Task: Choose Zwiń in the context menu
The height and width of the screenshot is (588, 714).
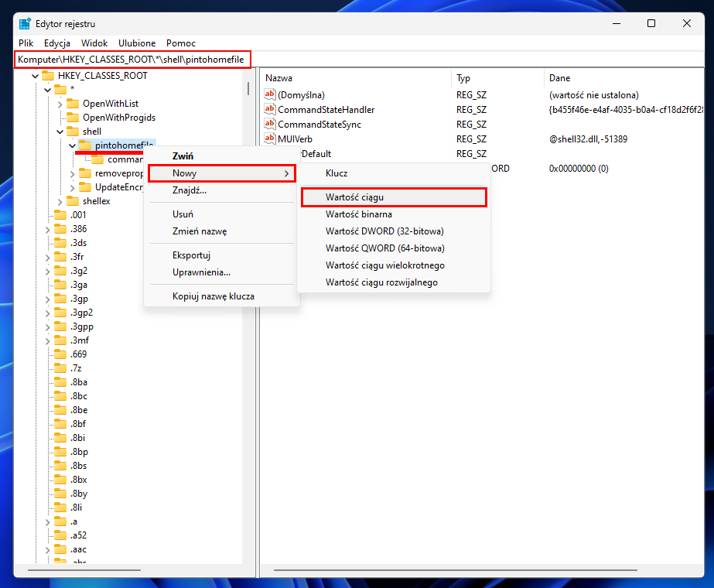Action: tap(222, 156)
